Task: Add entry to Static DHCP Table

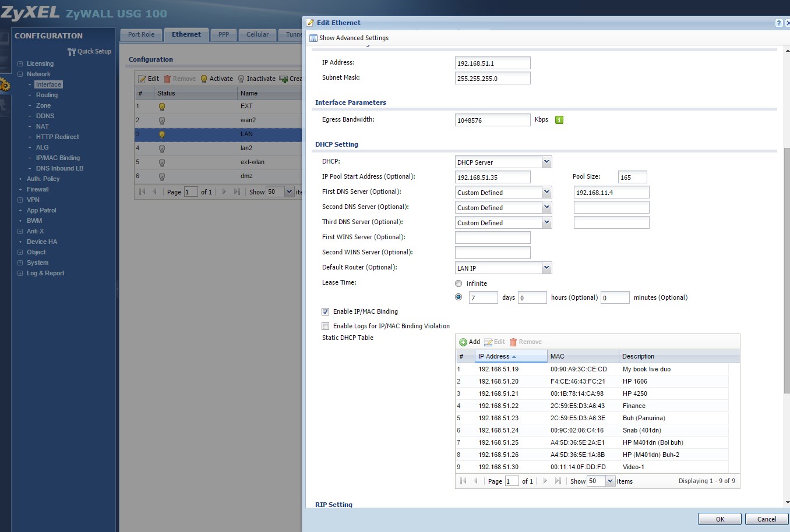Action: point(470,342)
